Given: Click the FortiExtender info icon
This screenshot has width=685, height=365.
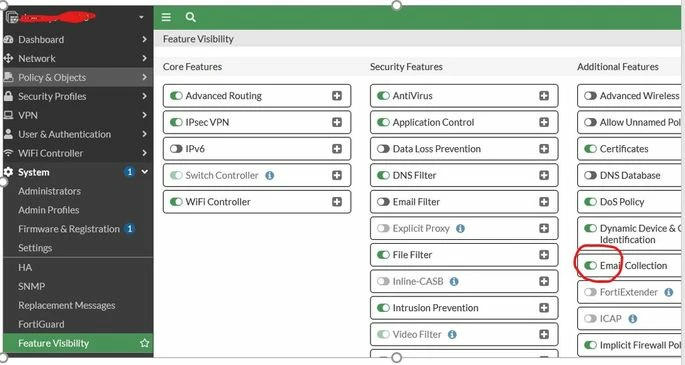Looking at the screenshot, I should (669, 292).
